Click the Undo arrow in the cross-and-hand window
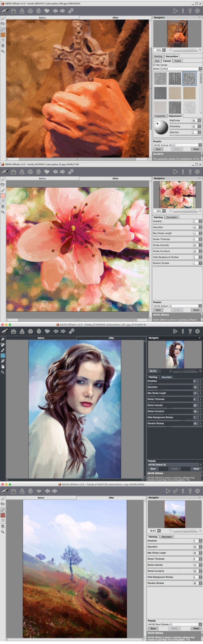 point(55,11)
